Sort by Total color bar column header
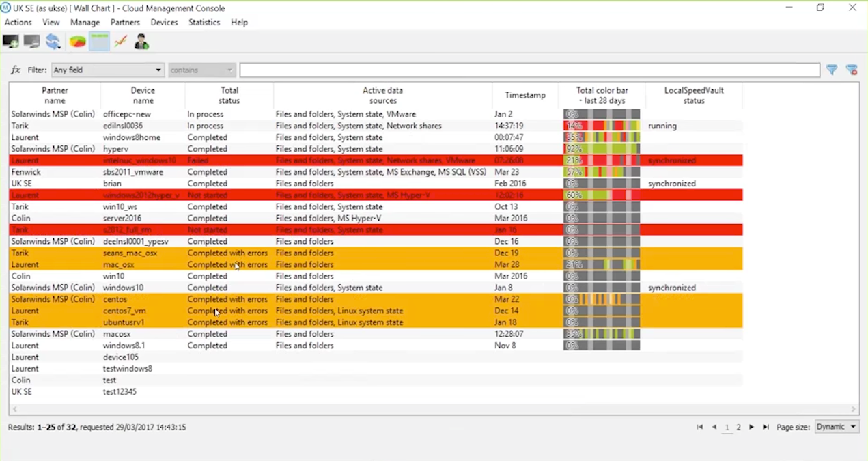The height and width of the screenshot is (461, 868). click(x=602, y=96)
